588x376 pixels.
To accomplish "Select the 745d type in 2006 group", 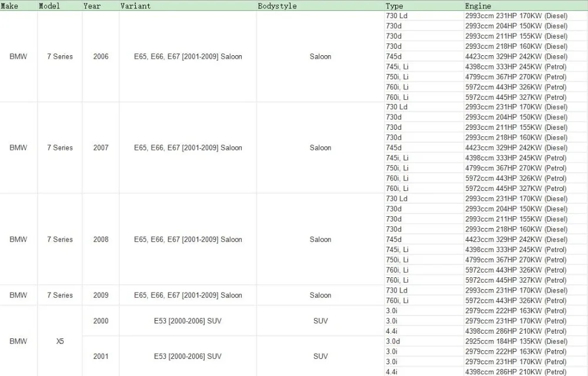I will click(x=424, y=56).
